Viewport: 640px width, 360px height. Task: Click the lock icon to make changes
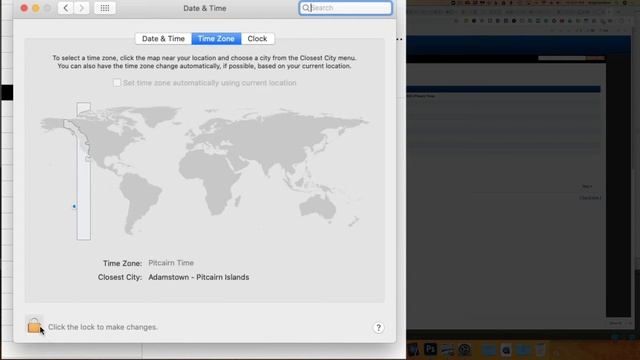(x=34, y=326)
